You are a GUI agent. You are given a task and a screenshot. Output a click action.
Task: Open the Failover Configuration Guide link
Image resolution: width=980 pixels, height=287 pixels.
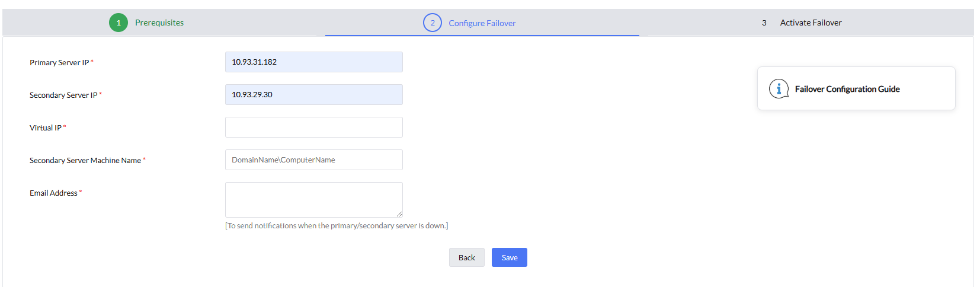tap(847, 89)
